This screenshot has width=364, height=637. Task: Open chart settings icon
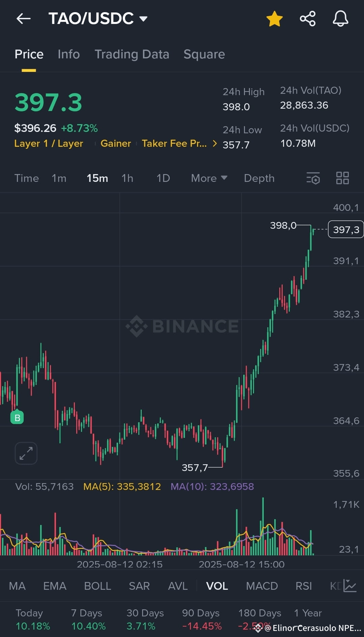pos(313,178)
